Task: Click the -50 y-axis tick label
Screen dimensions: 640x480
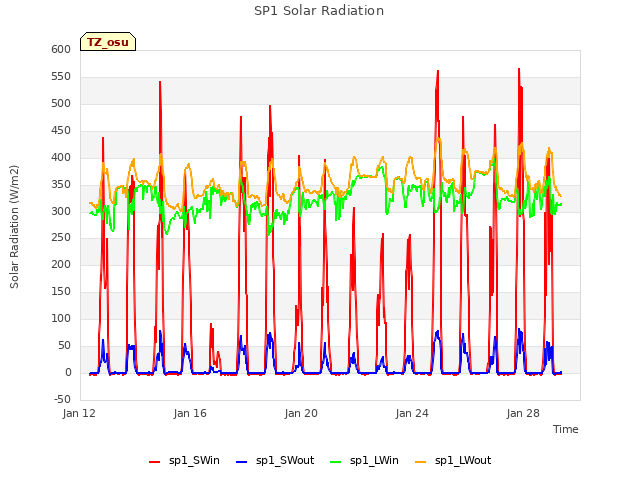Action: point(62,399)
